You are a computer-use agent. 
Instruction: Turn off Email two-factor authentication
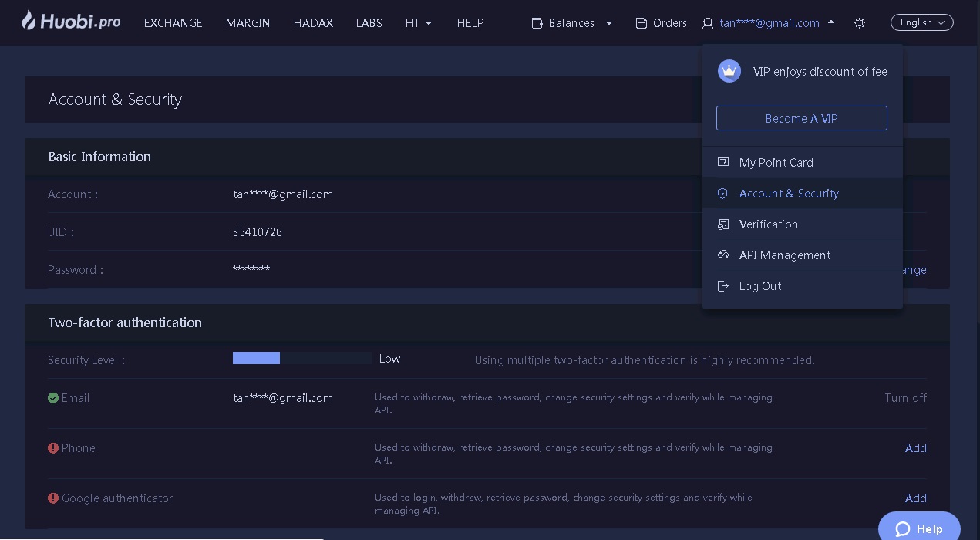point(905,398)
